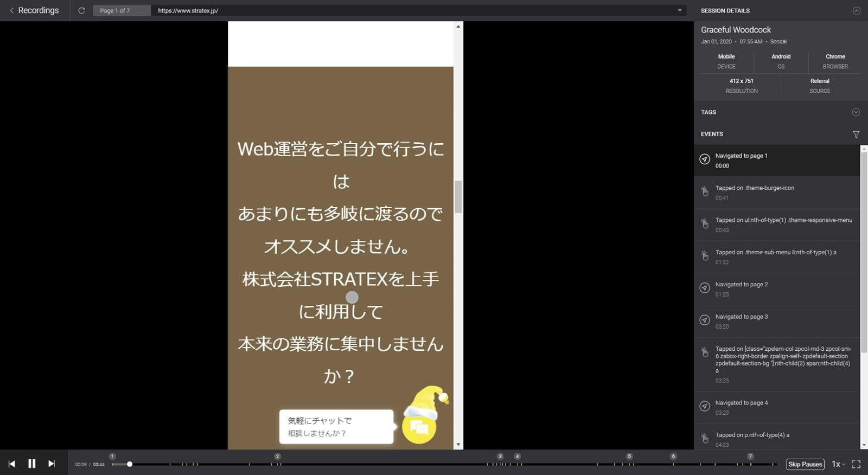Jump to Navigated to page 2 event
Viewport: 868px width, 475px height.
pyautogui.click(x=777, y=289)
